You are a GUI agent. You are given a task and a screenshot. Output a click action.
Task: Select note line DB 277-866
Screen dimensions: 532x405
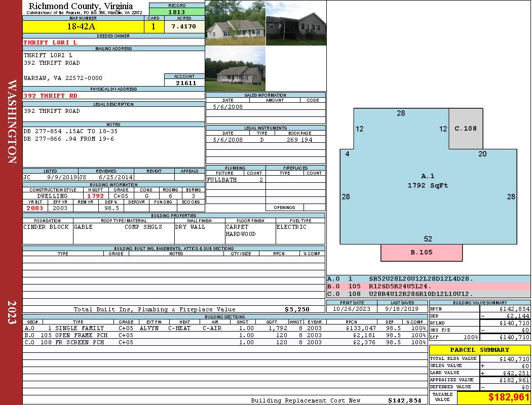(x=68, y=139)
